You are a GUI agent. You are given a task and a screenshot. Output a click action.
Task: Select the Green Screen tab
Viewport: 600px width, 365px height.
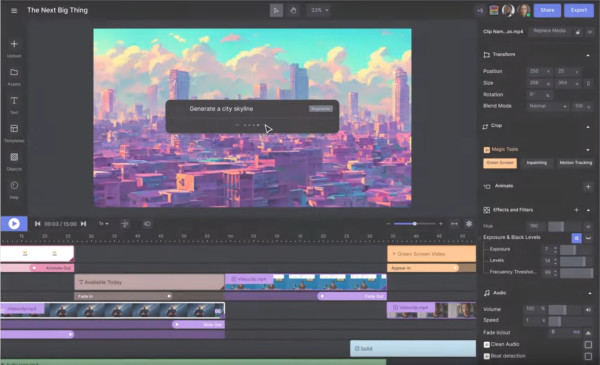(500, 163)
